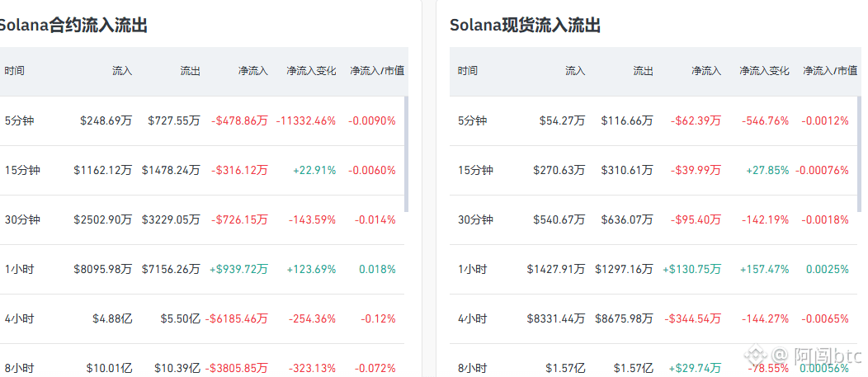Viewport: 868px width, 377px height.
Task: Click the -$39.99万 net inflow value
Action: pyautogui.click(x=696, y=170)
